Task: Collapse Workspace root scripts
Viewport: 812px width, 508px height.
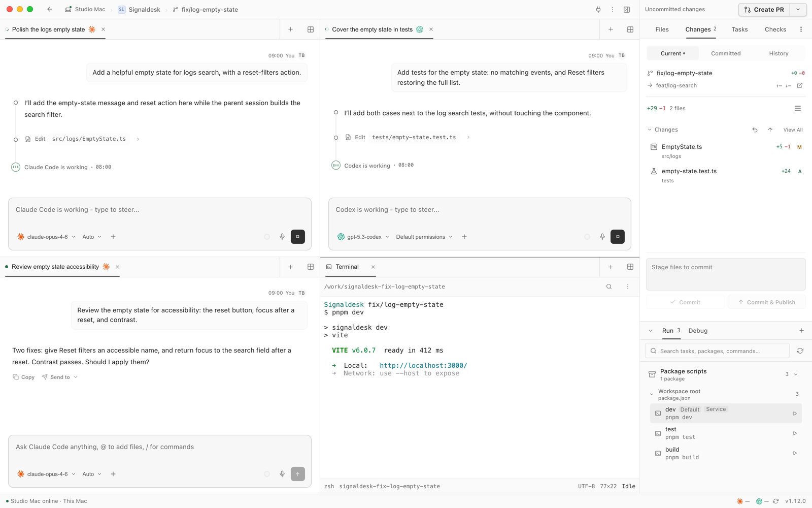Action: tap(652, 394)
